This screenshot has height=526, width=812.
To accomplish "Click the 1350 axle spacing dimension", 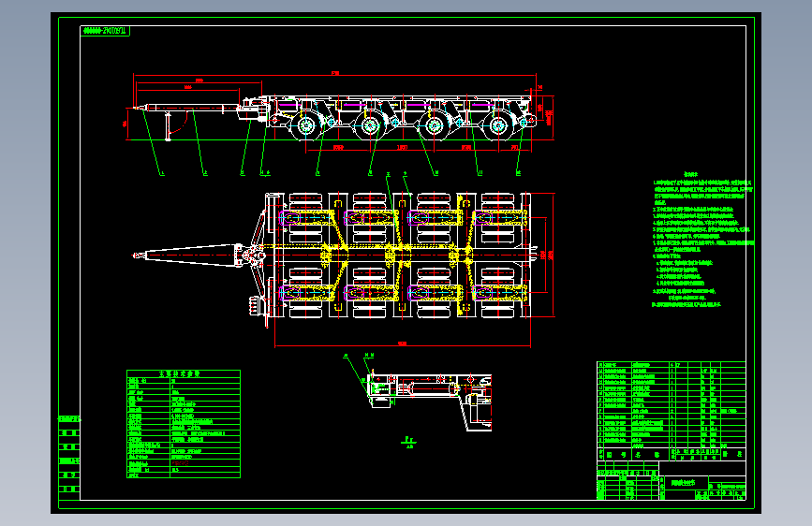I will [x=403, y=148].
